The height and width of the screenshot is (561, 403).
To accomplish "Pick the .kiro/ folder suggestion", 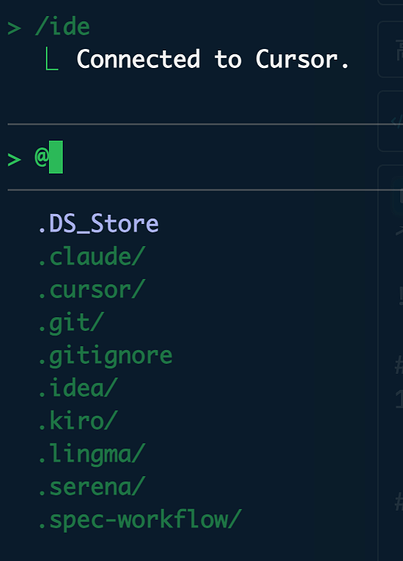I will (x=78, y=421).
